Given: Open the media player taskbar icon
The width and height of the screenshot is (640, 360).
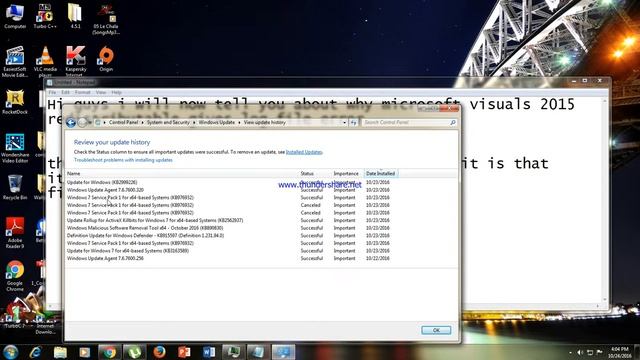Looking at the screenshot, I should pyautogui.click(x=84, y=352).
